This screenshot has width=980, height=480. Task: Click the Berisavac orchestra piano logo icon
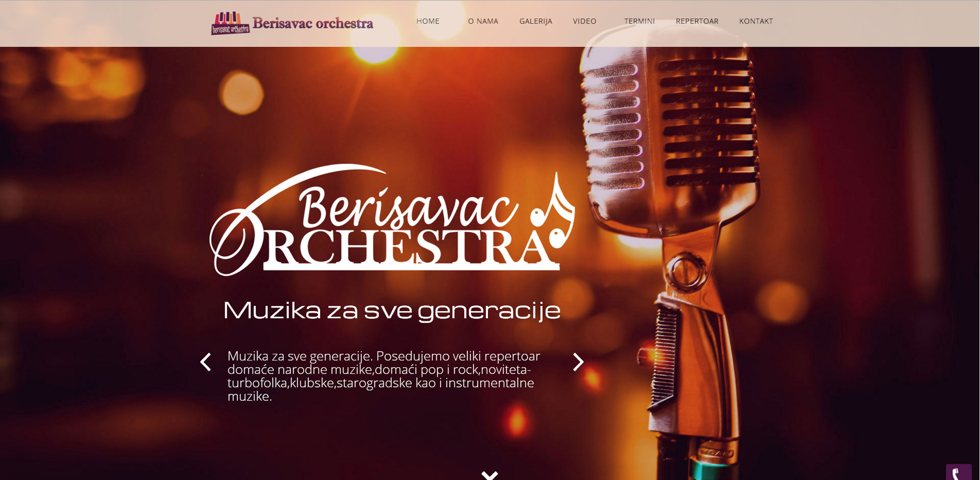(230, 23)
